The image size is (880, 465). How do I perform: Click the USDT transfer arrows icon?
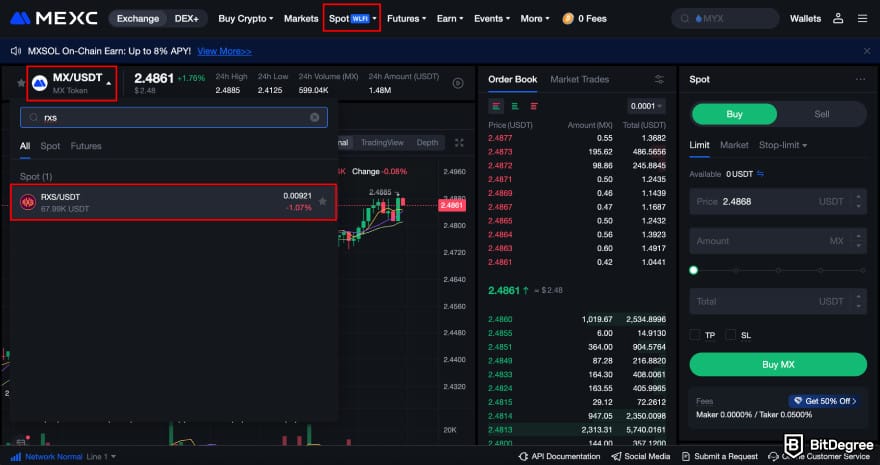760,174
